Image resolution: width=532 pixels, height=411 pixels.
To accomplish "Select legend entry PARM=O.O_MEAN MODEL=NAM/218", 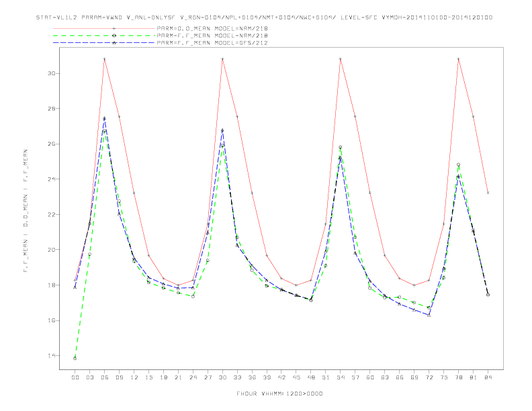I will (212, 28).
